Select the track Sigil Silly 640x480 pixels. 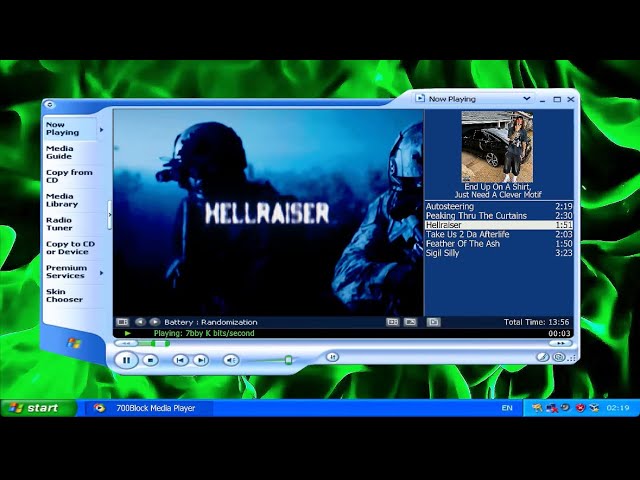pos(499,253)
